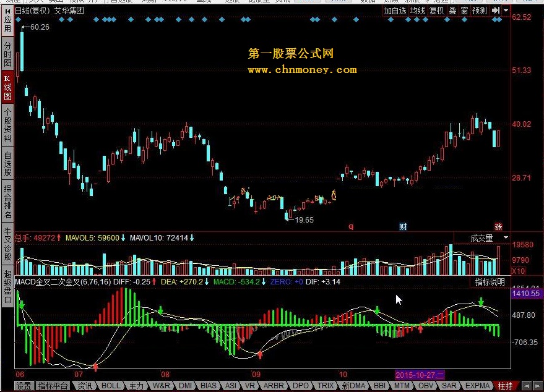Viewport: 544px width, 392px height.
Task: Open the 指标平台 tab
Action: pos(53,386)
